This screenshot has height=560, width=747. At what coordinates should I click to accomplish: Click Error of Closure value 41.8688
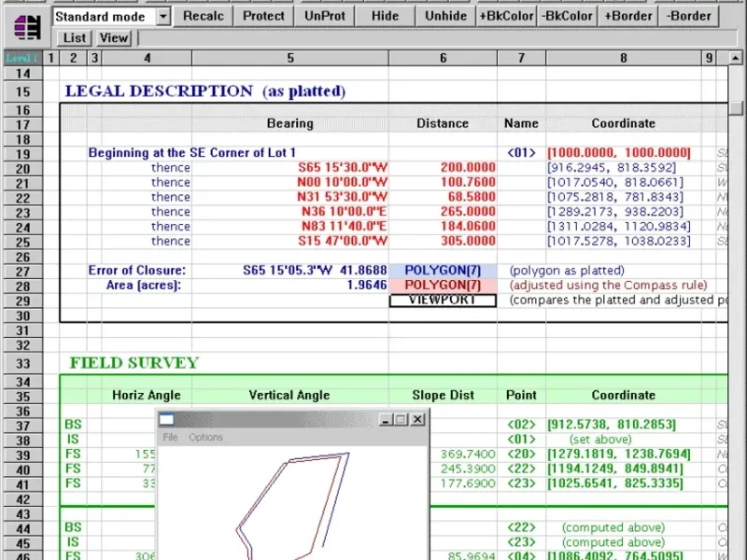363,271
